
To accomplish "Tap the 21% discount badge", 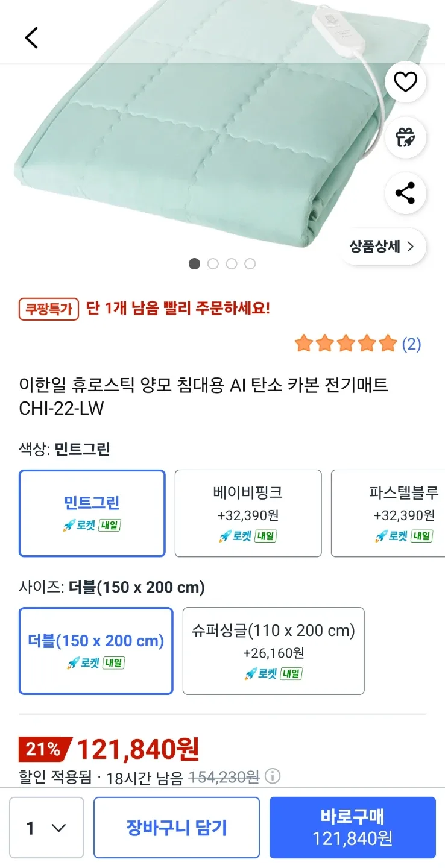I will pos(44,750).
